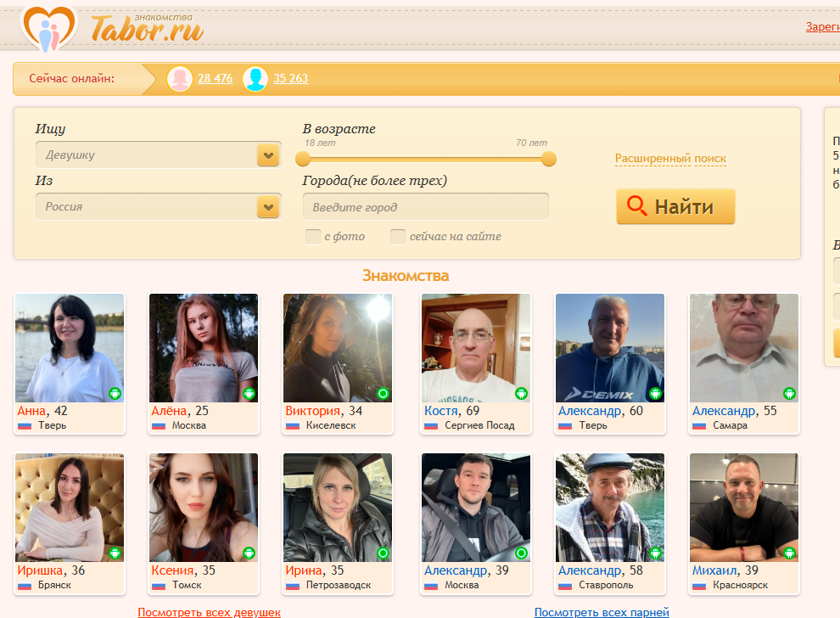Viewport: 840px width, 618px height.
Task: Click Android status icon on Ксения's photo
Action: pos(249,553)
